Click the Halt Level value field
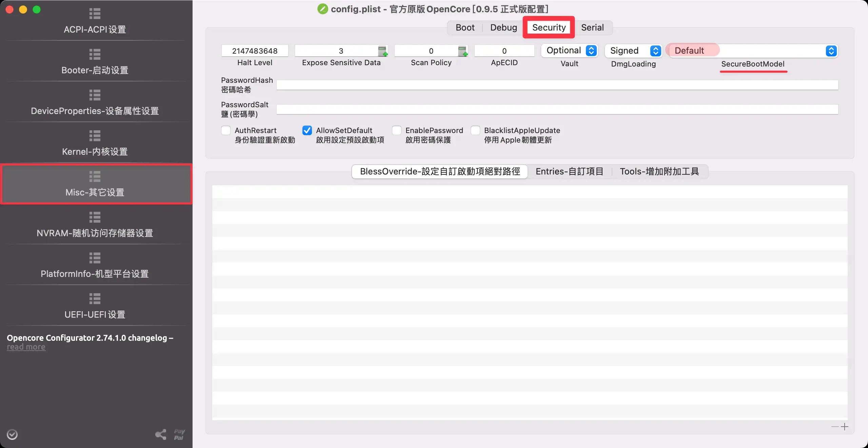The width and height of the screenshot is (868, 448). (x=255, y=51)
